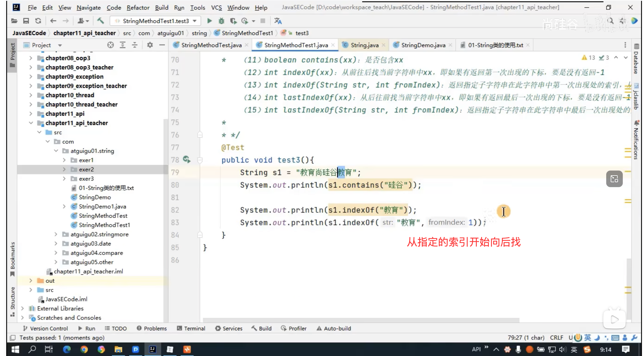This screenshot has width=644, height=356.
Task: Click the green Run button in the toolbar
Action: coord(209,21)
